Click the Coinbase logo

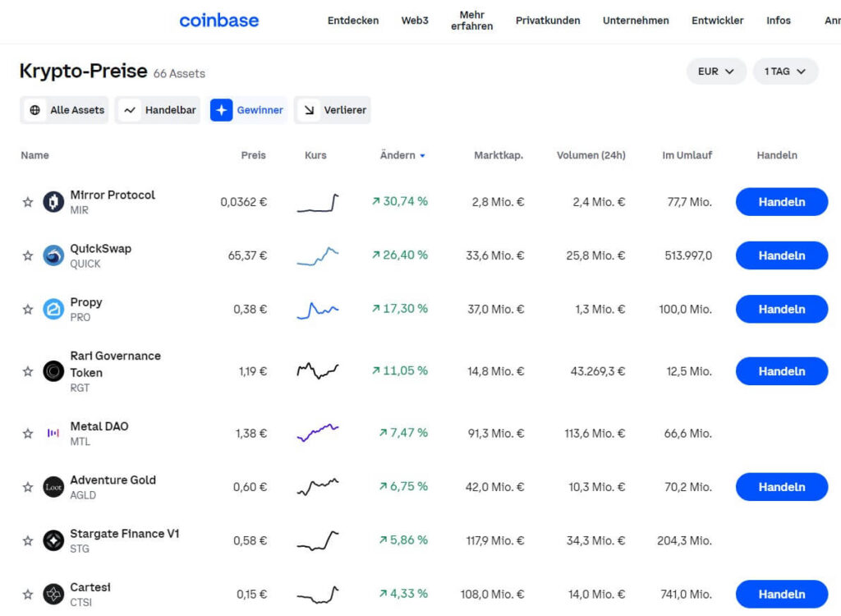click(218, 21)
